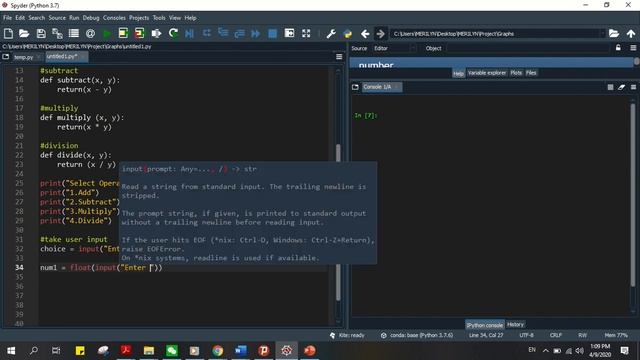
Task: Browse console tabs list icon
Action: tap(355, 87)
